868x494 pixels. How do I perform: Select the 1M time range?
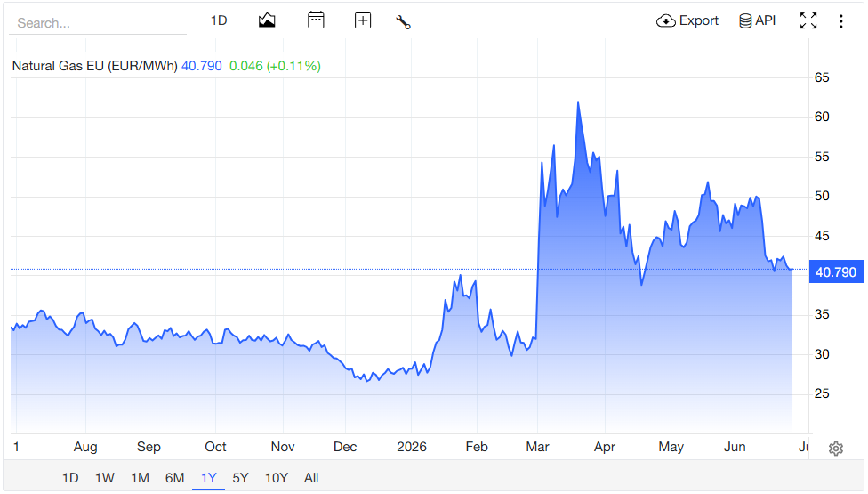coord(140,477)
